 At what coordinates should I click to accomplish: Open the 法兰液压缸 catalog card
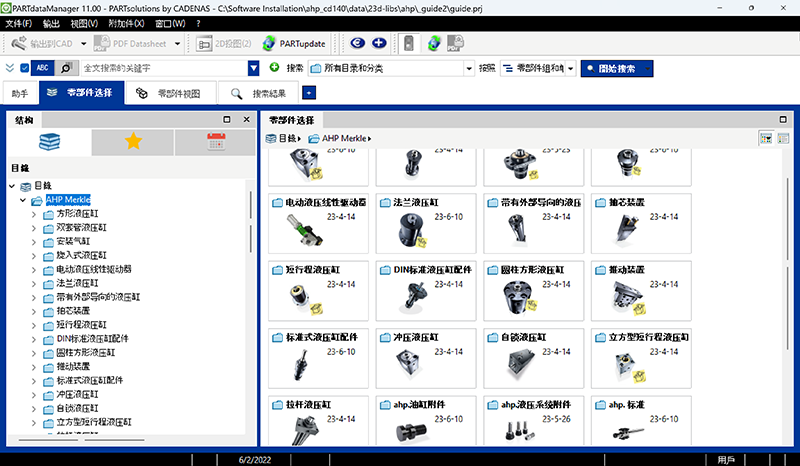tap(426, 223)
